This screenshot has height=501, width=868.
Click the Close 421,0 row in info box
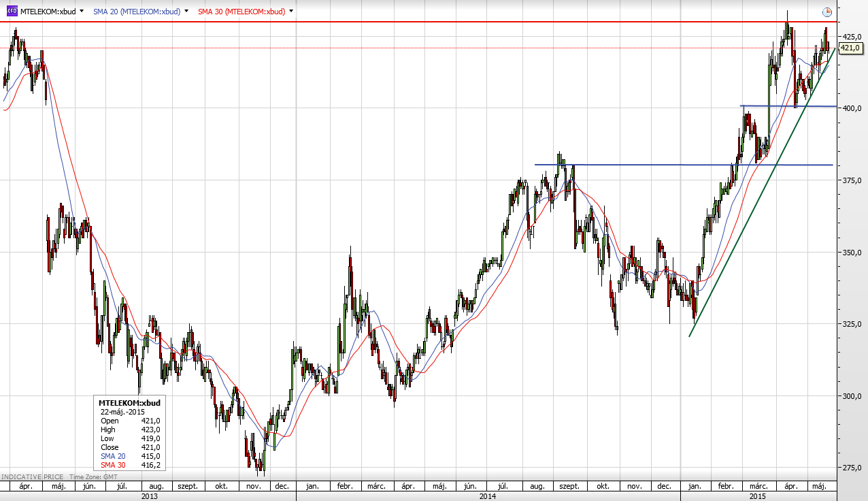point(130,447)
